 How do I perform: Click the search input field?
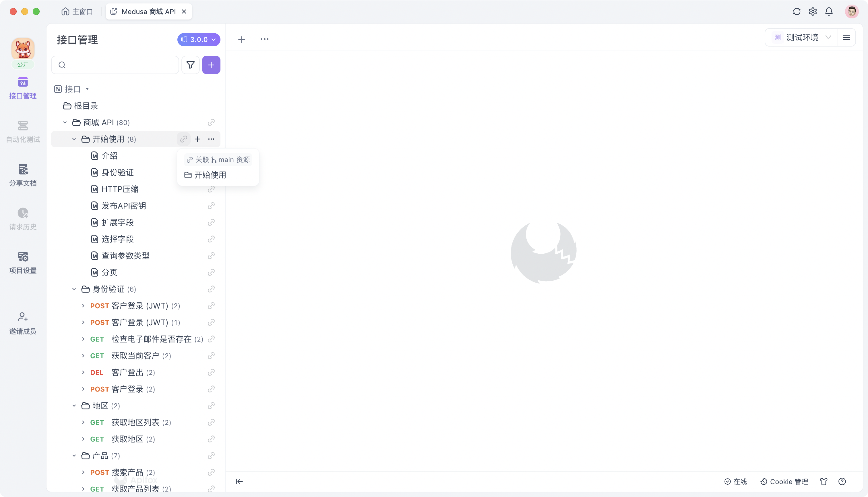pyautogui.click(x=115, y=65)
